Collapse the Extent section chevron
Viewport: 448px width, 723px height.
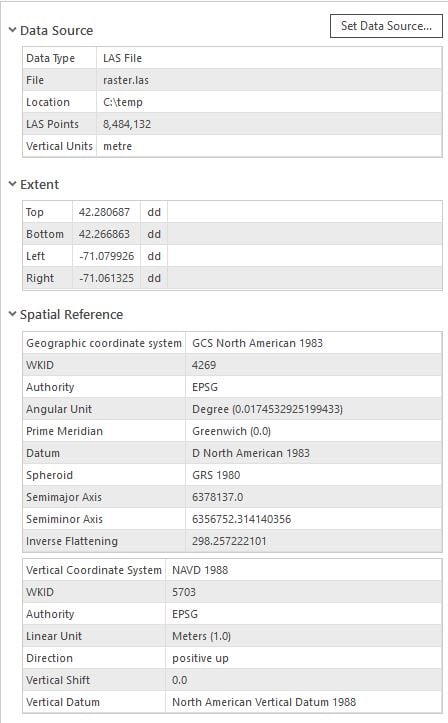point(12,184)
